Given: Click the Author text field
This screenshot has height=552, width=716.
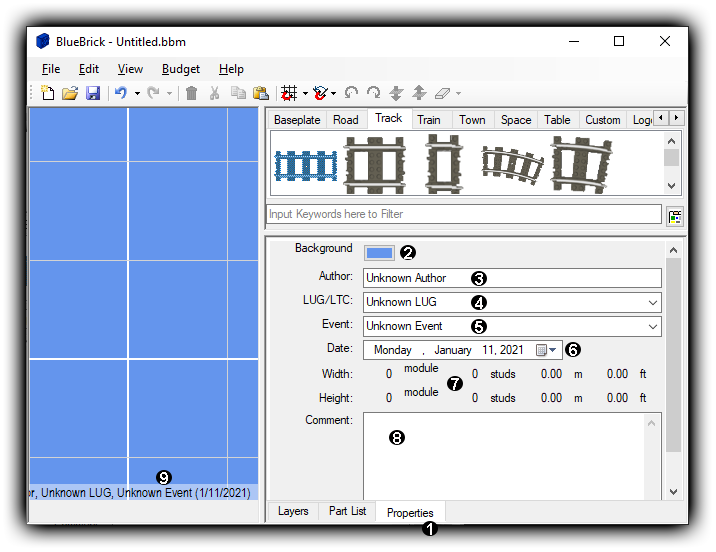Looking at the screenshot, I should click(512, 278).
